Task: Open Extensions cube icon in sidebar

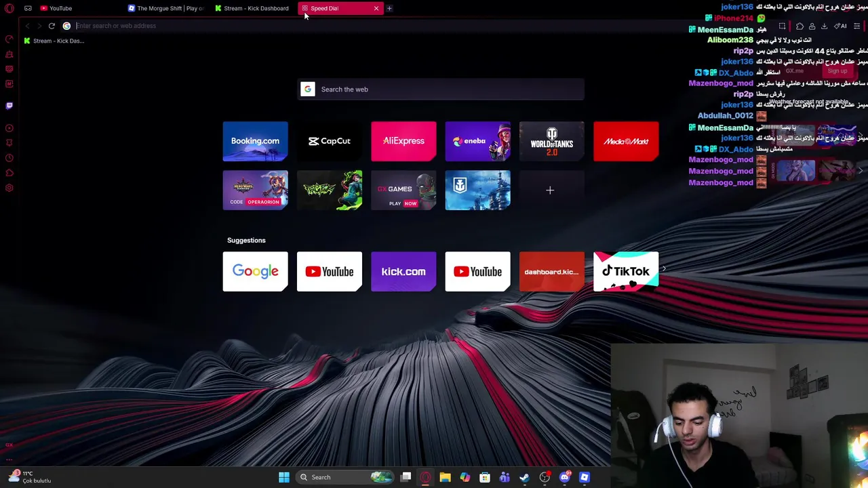Action: point(9,173)
